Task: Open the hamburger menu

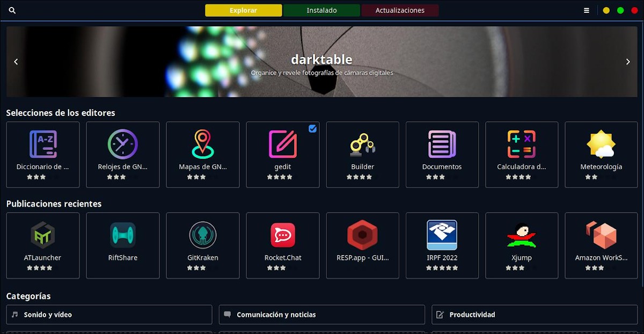Action: (587, 10)
